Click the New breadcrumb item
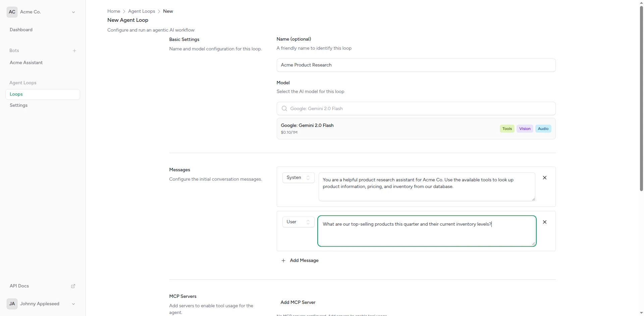 (x=168, y=11)
